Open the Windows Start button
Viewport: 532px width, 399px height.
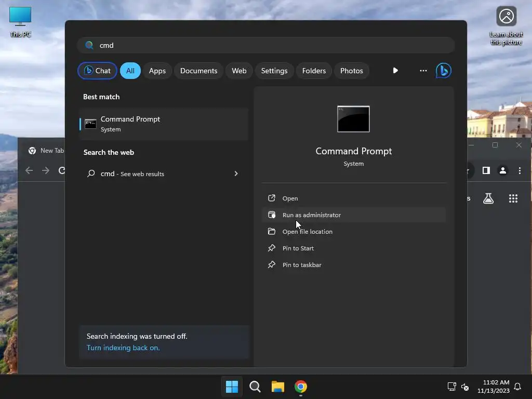232,387
